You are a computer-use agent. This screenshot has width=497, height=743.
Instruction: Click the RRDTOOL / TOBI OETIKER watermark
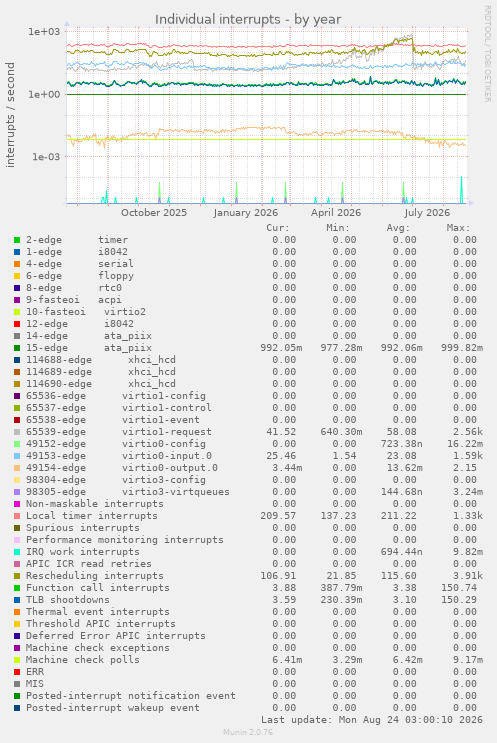[x=487, y=54]
